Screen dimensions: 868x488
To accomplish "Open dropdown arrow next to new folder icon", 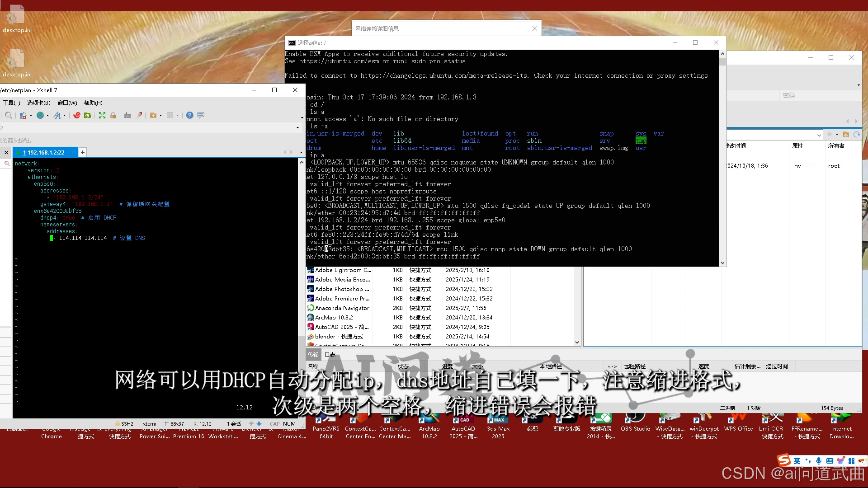I will coord(160,116).
